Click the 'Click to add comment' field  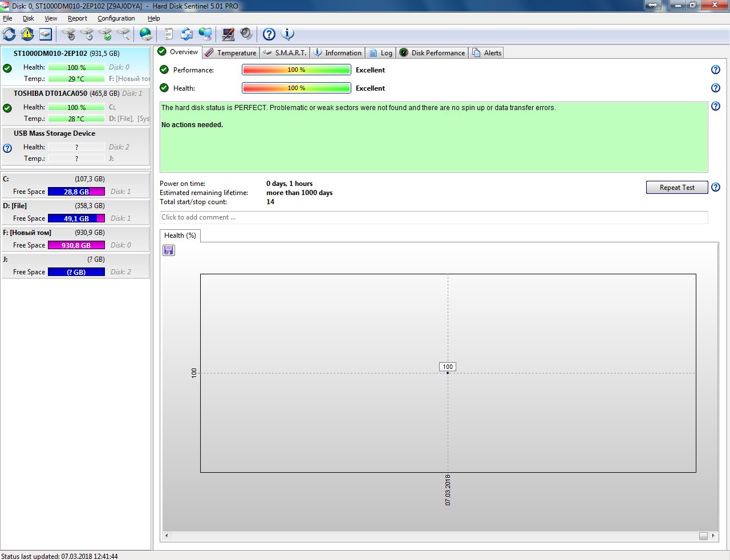point(433,217)
